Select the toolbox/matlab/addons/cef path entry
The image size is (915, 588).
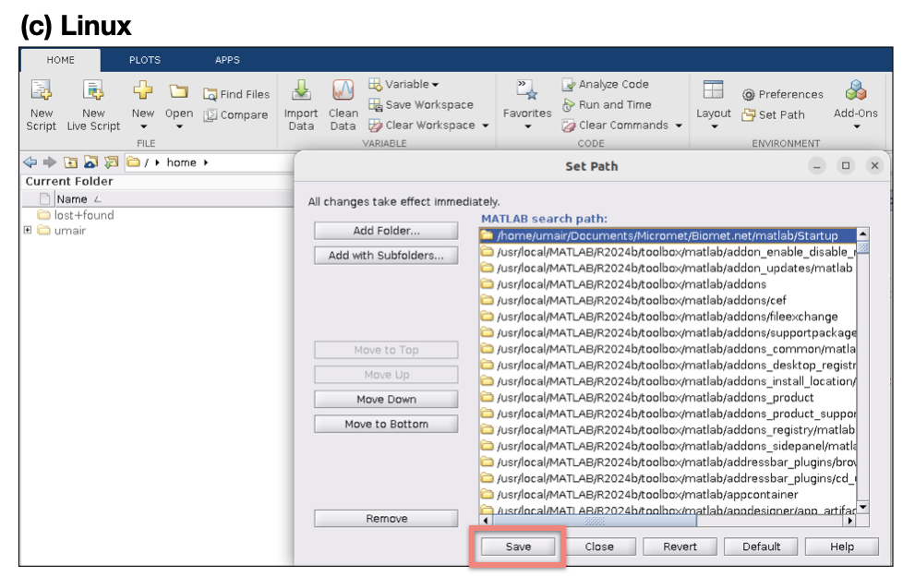pyautogui.click(x=668, y=300)
